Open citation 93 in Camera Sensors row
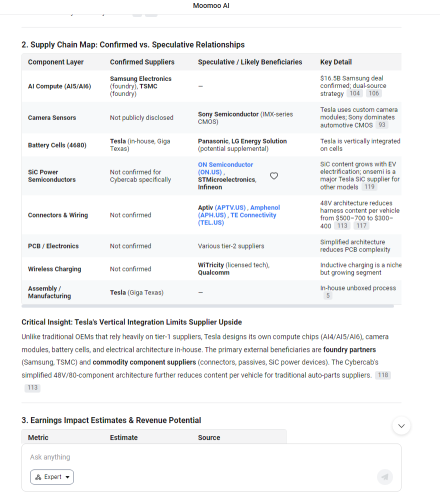440x501 pixels. click(382, 125)
